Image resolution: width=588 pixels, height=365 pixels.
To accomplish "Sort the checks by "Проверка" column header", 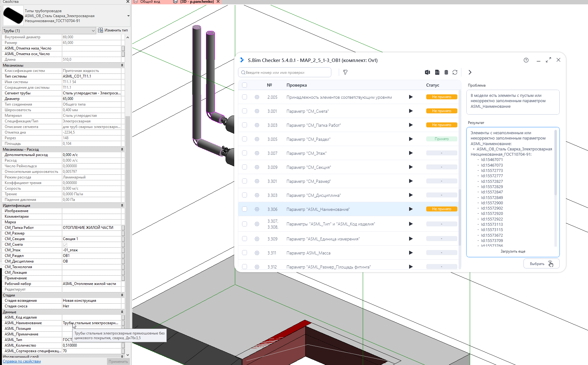I will [296, 85].
